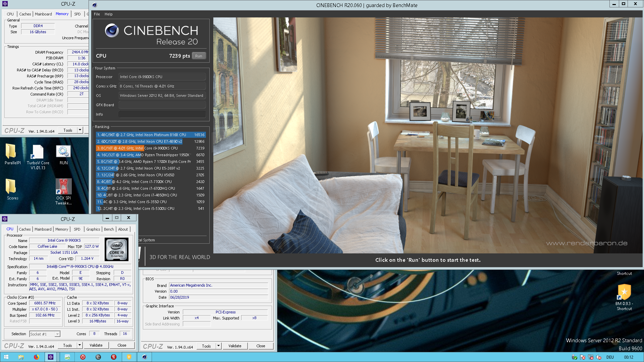This screenshot has height=362, width=644.
Task: Switch to CPU-Z in the taskbar
Action: [x=51, y=357]
